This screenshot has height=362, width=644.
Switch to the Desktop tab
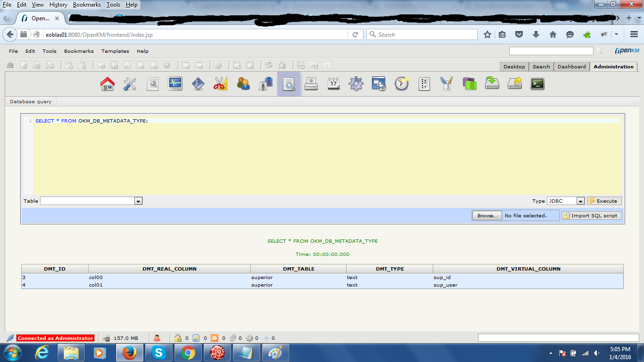click(514, 66)
